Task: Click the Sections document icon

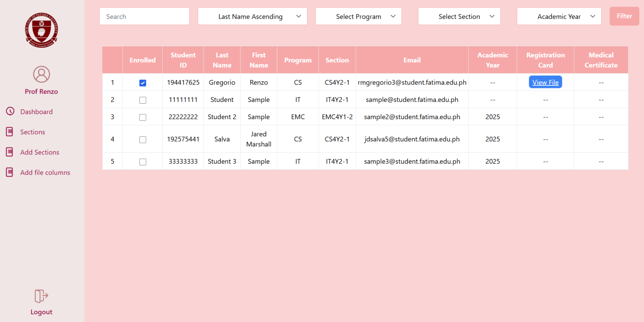Action: click(x=10, y=132)
